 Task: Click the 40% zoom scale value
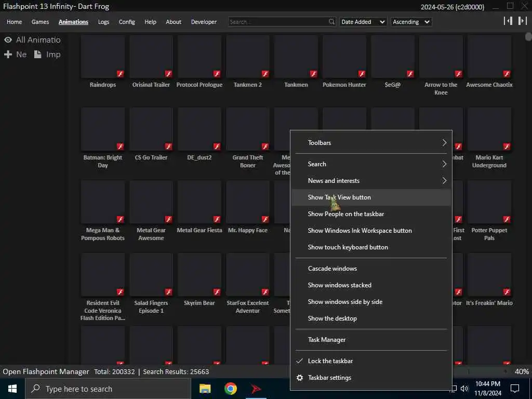(x=522, y=371)
